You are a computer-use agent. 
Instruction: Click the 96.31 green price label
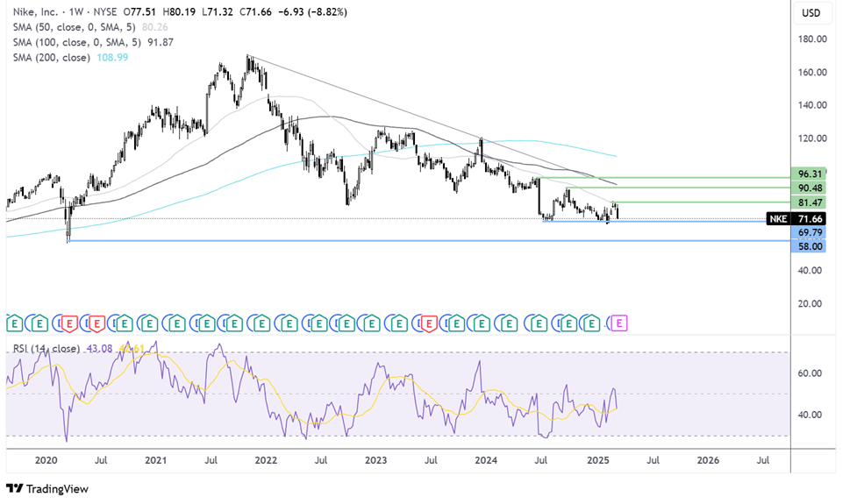(x=809, y=174)
